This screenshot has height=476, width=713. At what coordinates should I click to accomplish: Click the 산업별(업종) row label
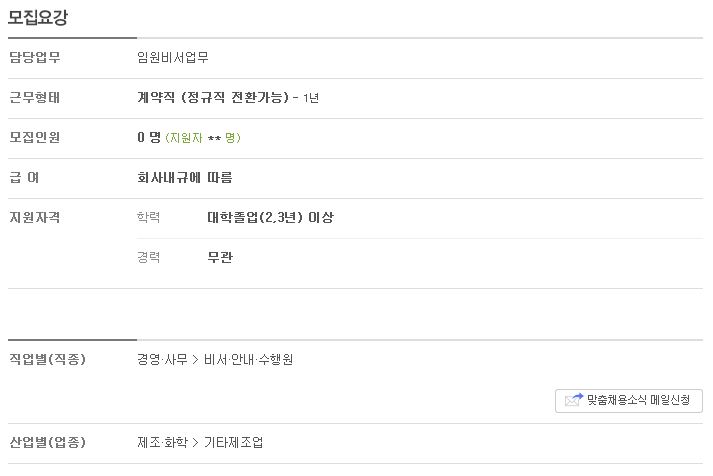point(47,442)
